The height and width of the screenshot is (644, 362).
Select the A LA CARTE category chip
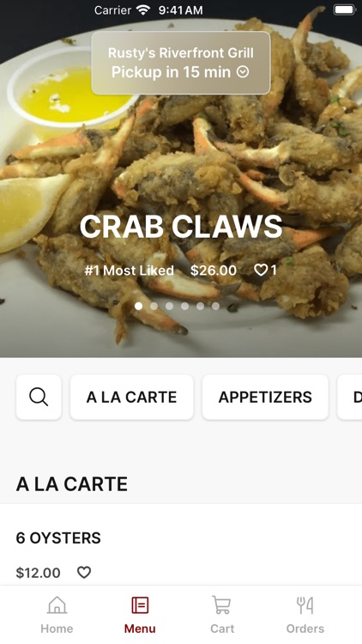coord(132,397)
